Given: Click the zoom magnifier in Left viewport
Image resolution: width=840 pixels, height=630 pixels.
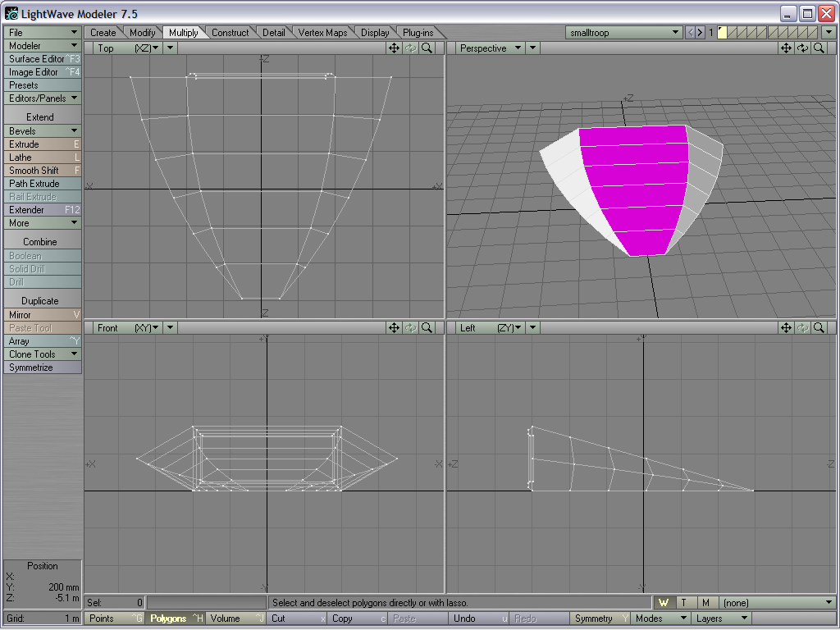Looking at the screenshot, I should [819, 328].
